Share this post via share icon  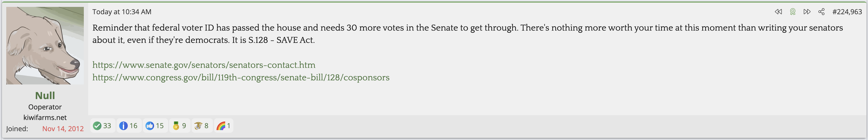click(x=821, y=12)
